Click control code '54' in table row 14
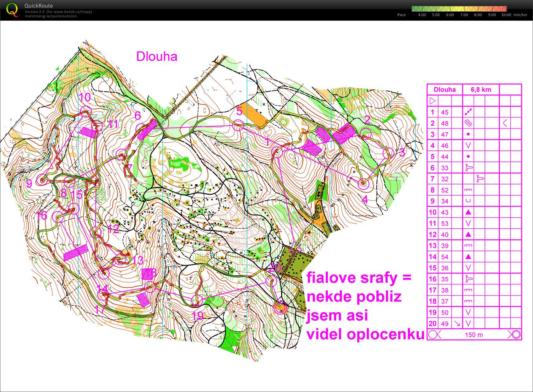Screen dimensions: 533x392 coord(444,257)
